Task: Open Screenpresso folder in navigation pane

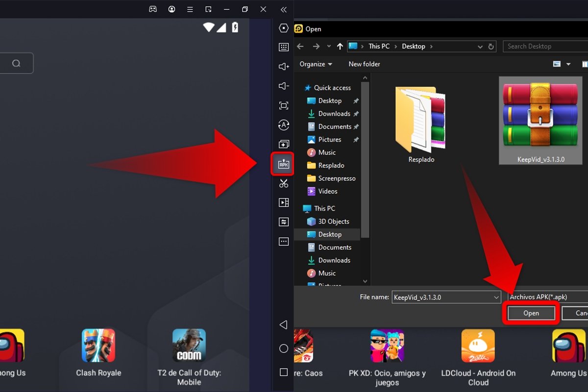Action: click(337, 178)
